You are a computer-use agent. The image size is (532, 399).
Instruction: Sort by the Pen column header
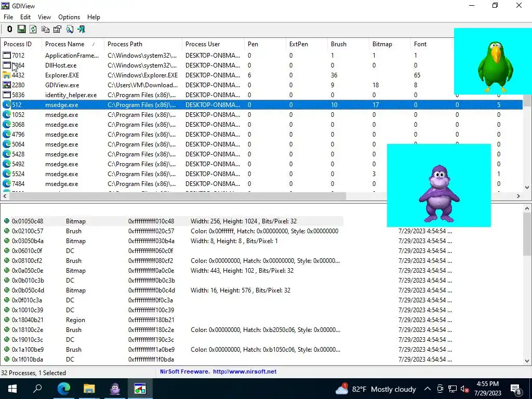(265, 44)
